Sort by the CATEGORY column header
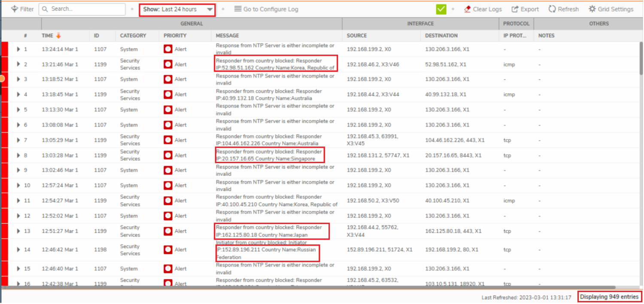Screen dimensions: 644x304 tap(133, 36)
